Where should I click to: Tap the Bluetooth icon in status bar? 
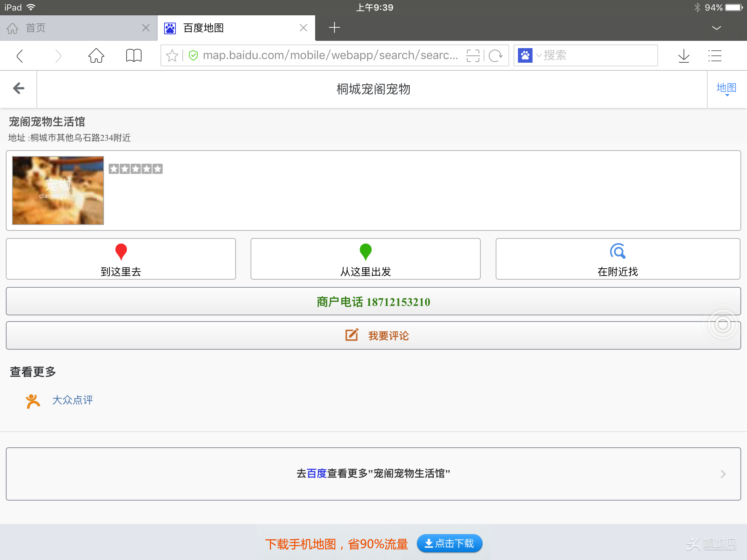point(697,7)
